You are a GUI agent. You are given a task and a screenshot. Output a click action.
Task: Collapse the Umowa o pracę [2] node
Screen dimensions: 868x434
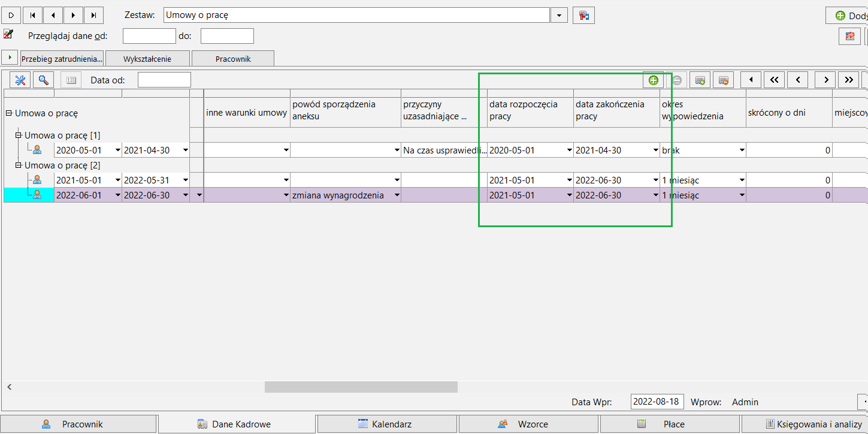pos(19,165)
